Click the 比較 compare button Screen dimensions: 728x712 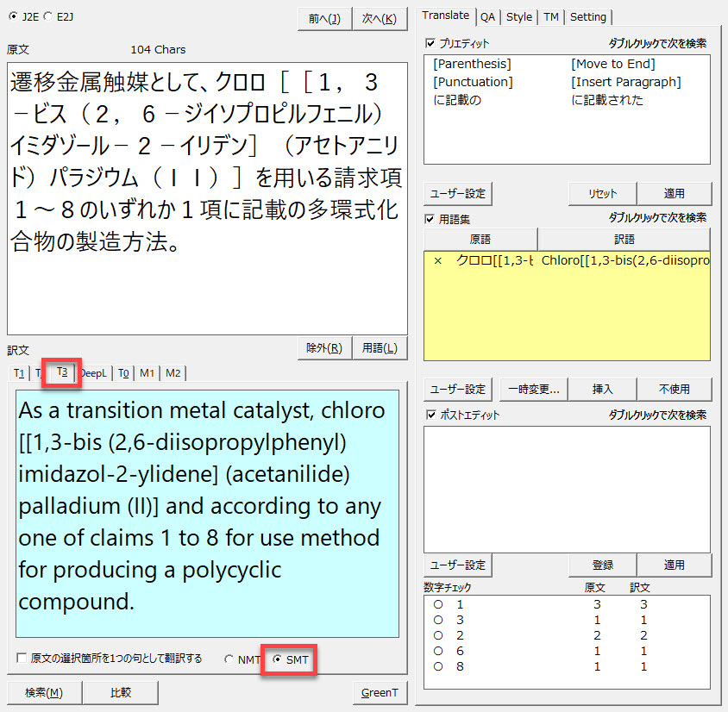(121, 692)
